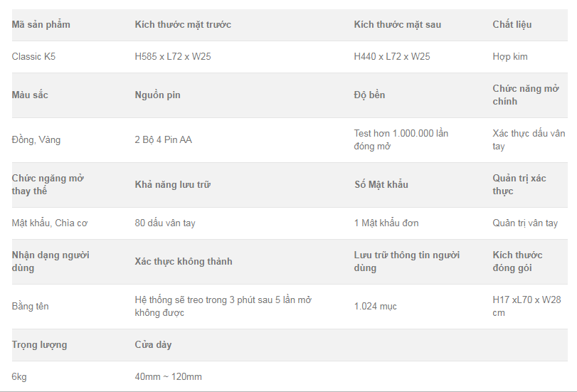Image resolution: width=577 pixels, height=392 pixels.
Task: Click the 'Classic K5' product code cell
Action: pos(33,56)
